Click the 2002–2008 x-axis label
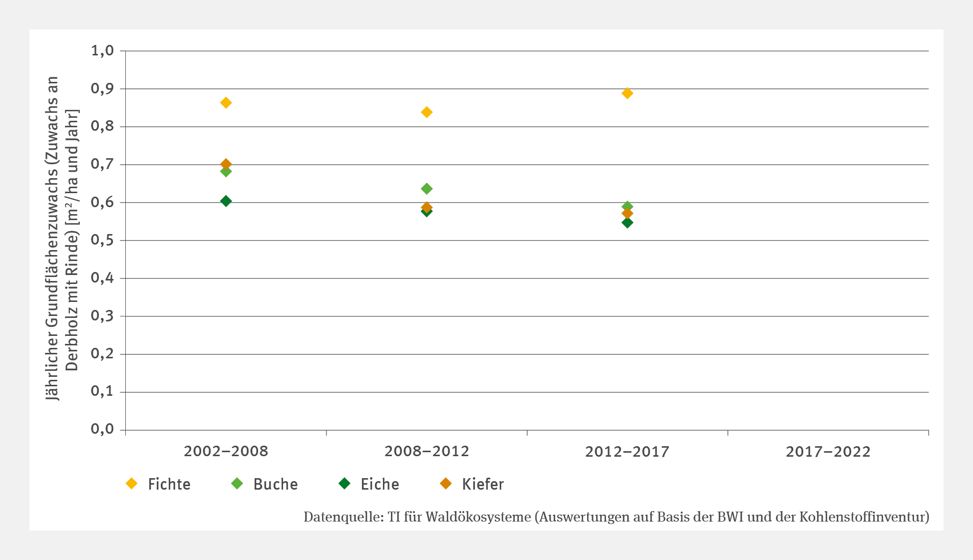The width and height of the screenshot is (973, 560). pos(226,452)
